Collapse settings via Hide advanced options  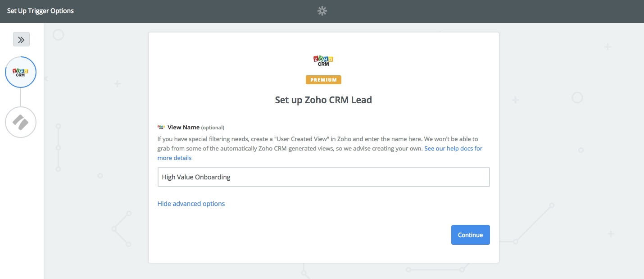point(191,204)
